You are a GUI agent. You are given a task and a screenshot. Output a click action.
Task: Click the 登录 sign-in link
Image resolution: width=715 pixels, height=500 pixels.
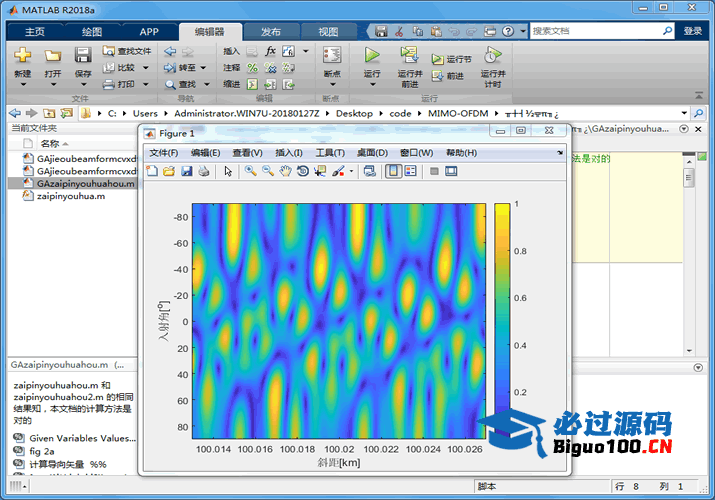(693, 32)
